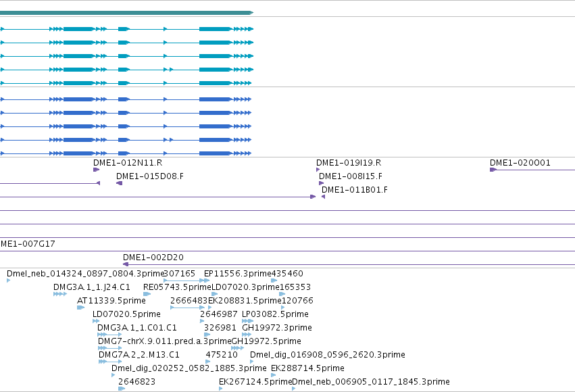Viewport: 575px width, 392px height.
Task: Click the arrow glyph under 2646823
Action: pyautogui.click(x=122, y=389)
